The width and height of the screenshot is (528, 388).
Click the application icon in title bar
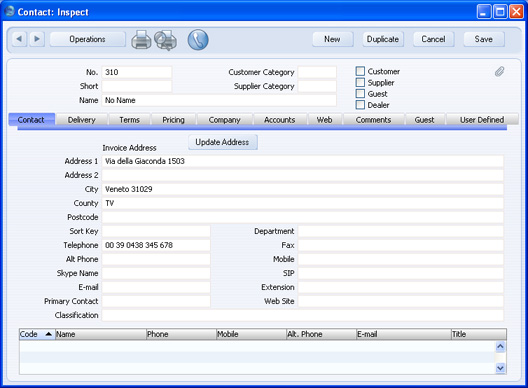(x=9, y=11)
